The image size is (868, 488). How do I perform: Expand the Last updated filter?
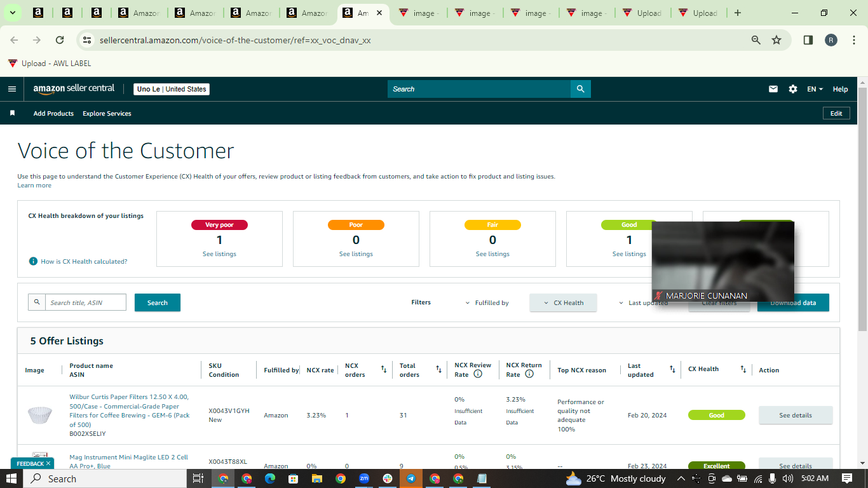click(643, 303)
